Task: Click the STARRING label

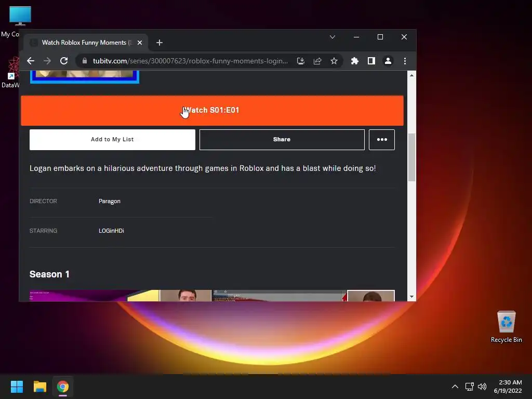Action: point(44,231)
